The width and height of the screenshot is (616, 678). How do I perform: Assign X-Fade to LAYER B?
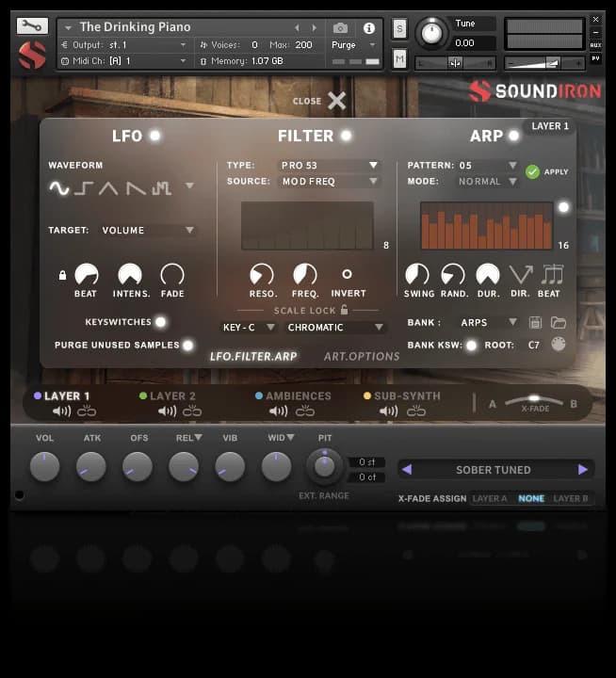click(571, 498)
